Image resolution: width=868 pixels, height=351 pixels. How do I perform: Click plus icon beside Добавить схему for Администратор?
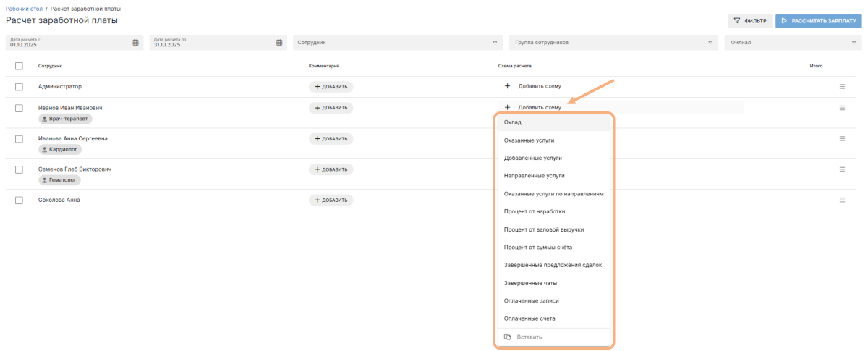(507, 86)
